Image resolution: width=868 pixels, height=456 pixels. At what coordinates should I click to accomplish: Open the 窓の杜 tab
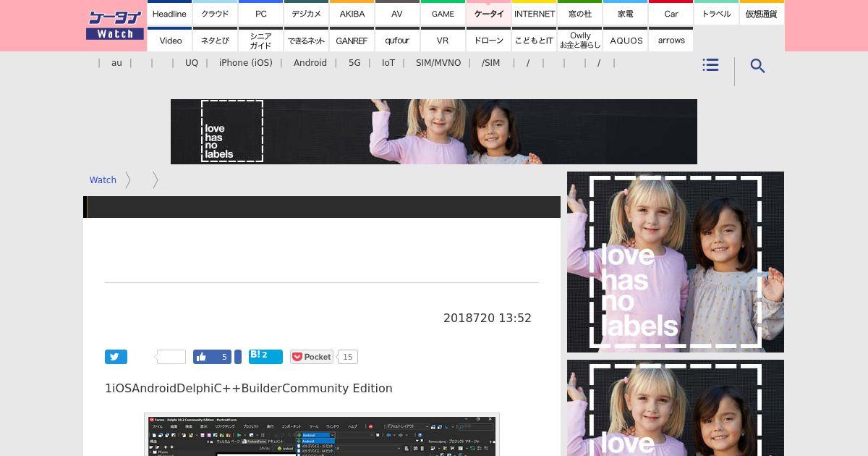pos(579,13)
